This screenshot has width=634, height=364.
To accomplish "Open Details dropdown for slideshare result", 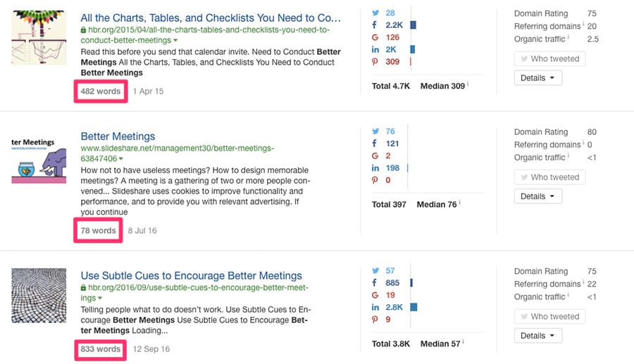I will pos(538,196).
